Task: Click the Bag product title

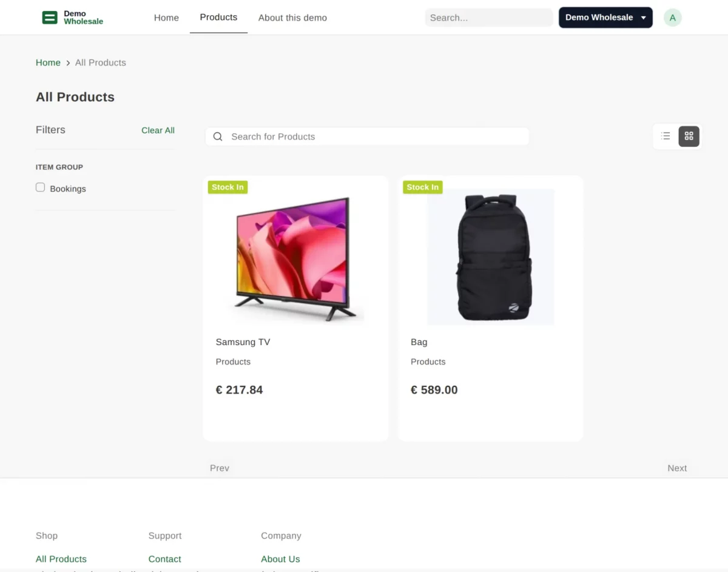Action: click(419, 342)
